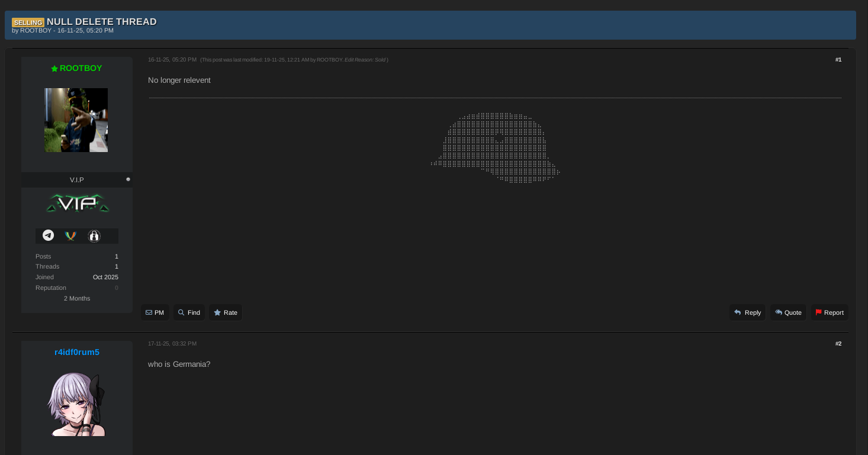
Task: Click the magnifier icon on the Find button
Action: (181, 312)
